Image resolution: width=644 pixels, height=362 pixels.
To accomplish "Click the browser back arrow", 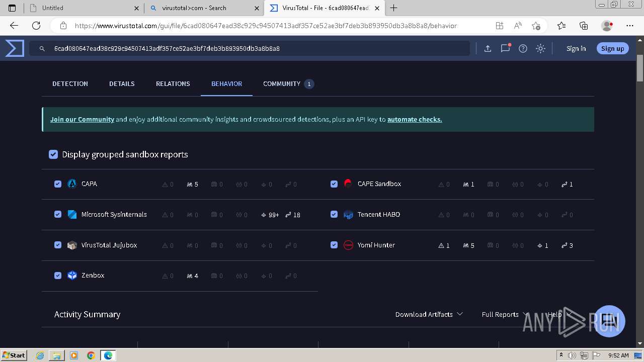I will (14, 26).
